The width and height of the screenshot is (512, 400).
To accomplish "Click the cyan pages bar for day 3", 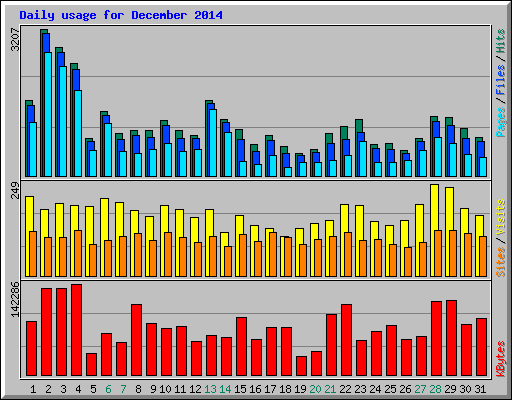I will [63, 121].
